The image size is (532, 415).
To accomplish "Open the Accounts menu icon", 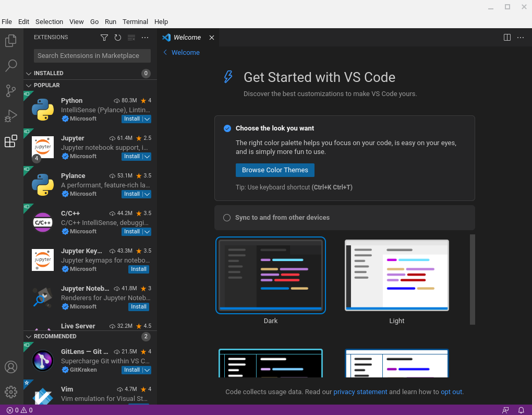I will (11, 367).
